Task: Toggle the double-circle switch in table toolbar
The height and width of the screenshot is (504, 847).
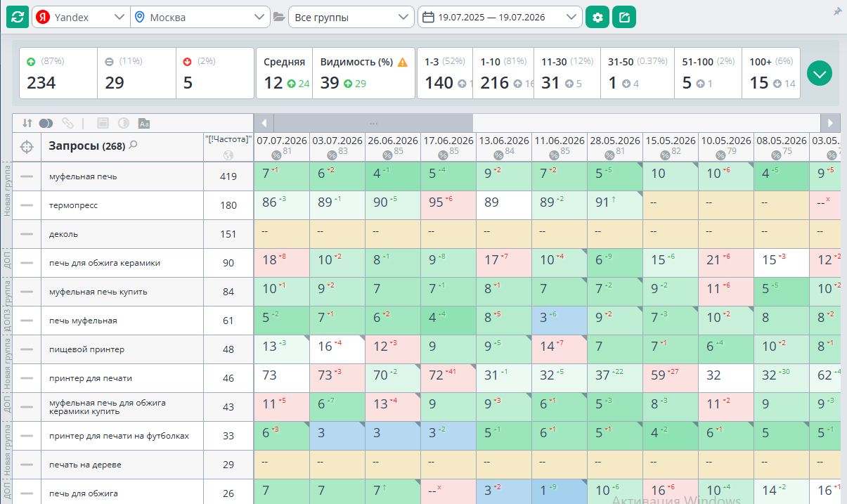Action: pos(46,123)
